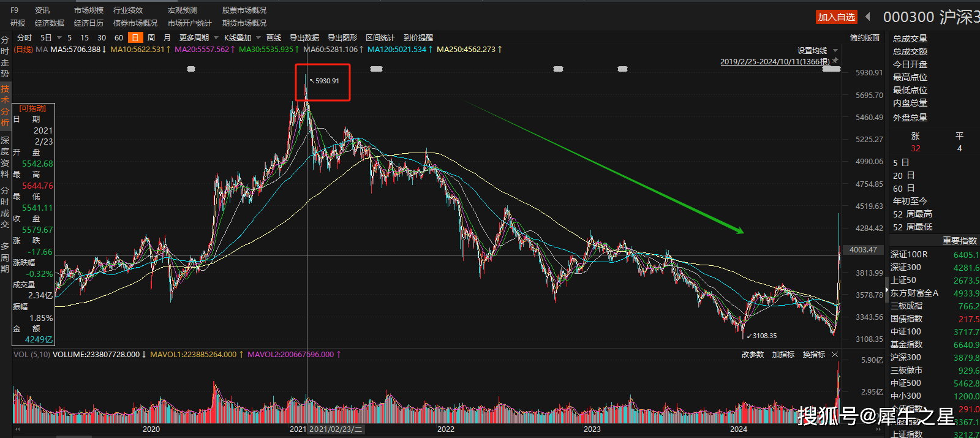Switch to 60-minute chart period
Image resolution: width=980 pixels, height=438 pixels.
pos(119,38)
